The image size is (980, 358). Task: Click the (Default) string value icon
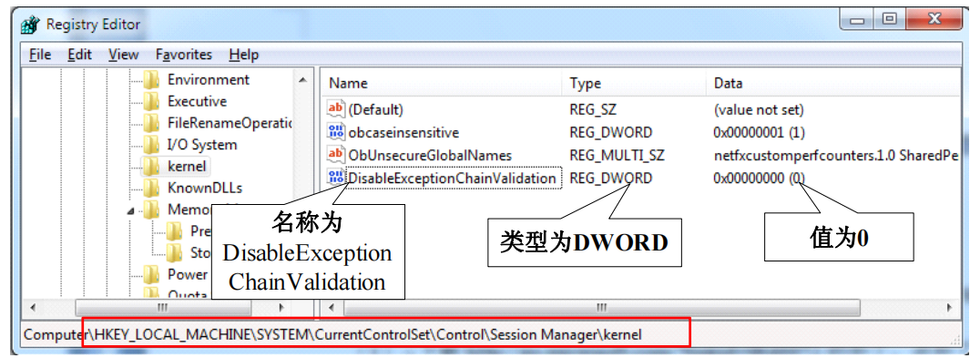tap(336, 109)
